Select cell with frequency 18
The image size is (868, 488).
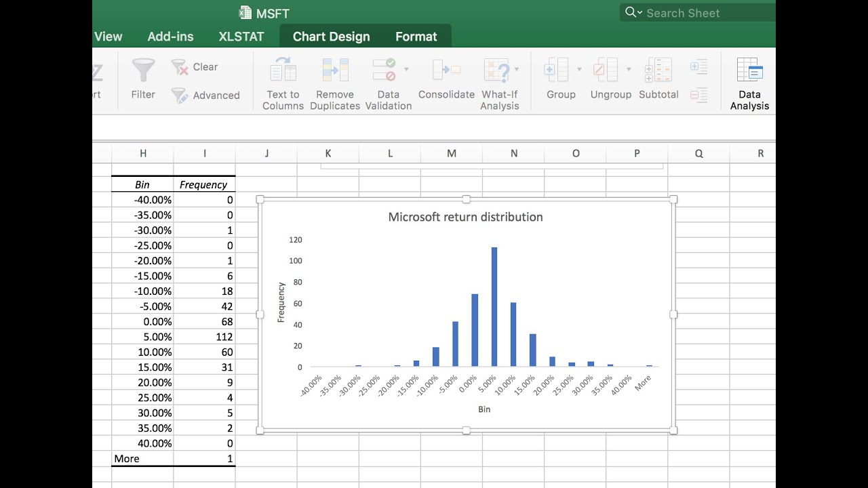click(x=204, y=291)
